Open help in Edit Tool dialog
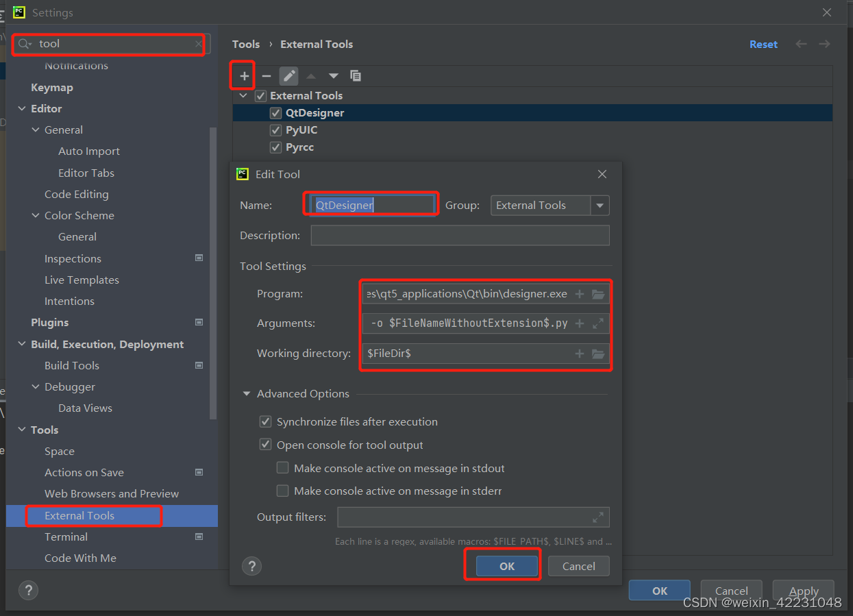The image size is (853, 616). 251,566
